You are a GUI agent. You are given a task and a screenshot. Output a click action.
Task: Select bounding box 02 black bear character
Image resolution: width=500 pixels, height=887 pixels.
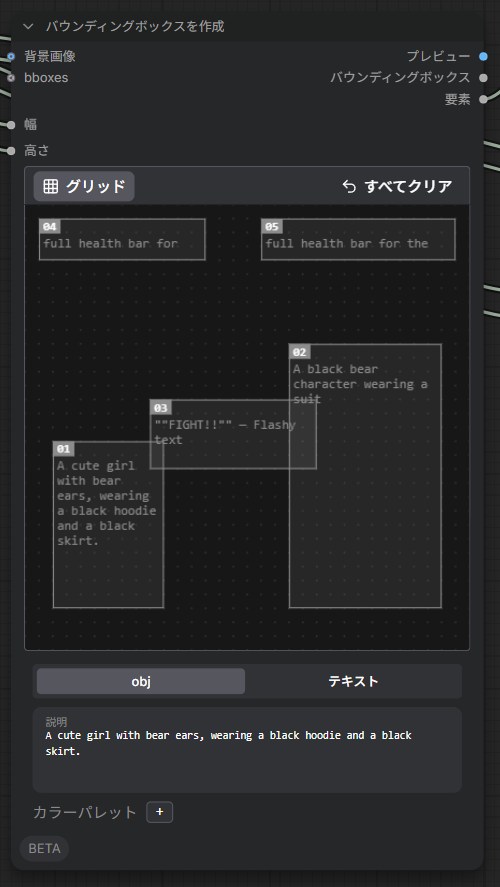pos(365,476)
